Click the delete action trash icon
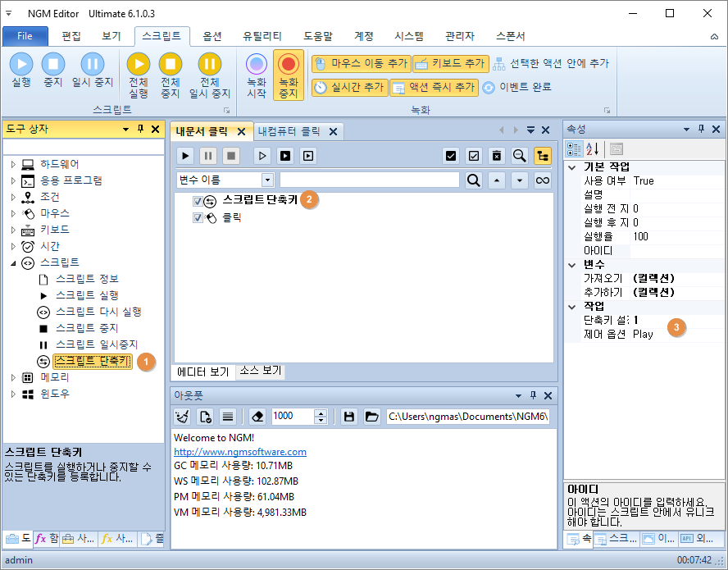Image resolution: width=728 pixels, height=570 pixels. tap(496, 156)
